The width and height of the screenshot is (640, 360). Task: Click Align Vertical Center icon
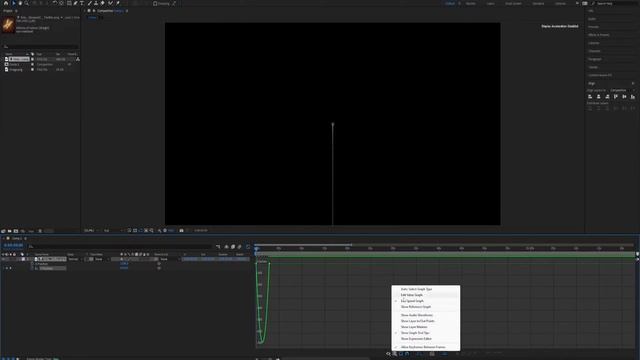coord(624,97)
